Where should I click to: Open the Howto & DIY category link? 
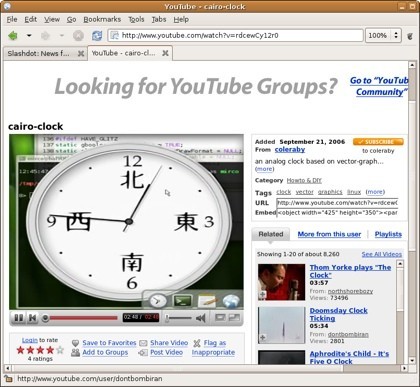pyautogui.click(x=304, y=180)
